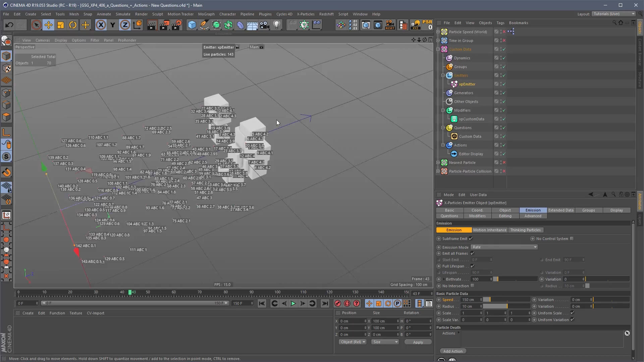Click the Undo arrow icon
The height and width of the screenshot is (362, 644).
point(9,25)
